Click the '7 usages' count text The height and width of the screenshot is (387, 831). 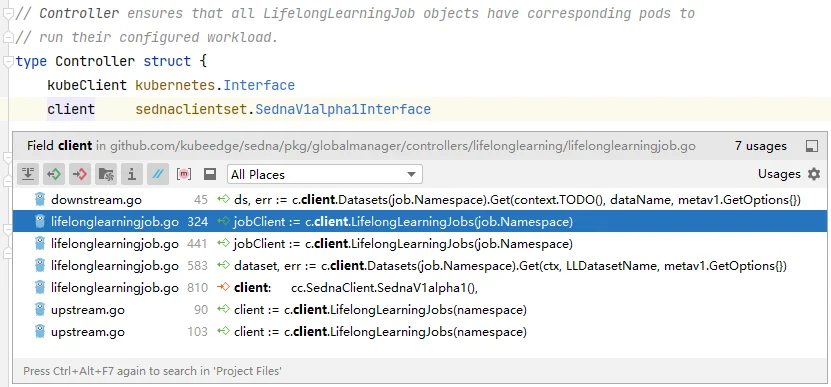[x=761, y=146]
